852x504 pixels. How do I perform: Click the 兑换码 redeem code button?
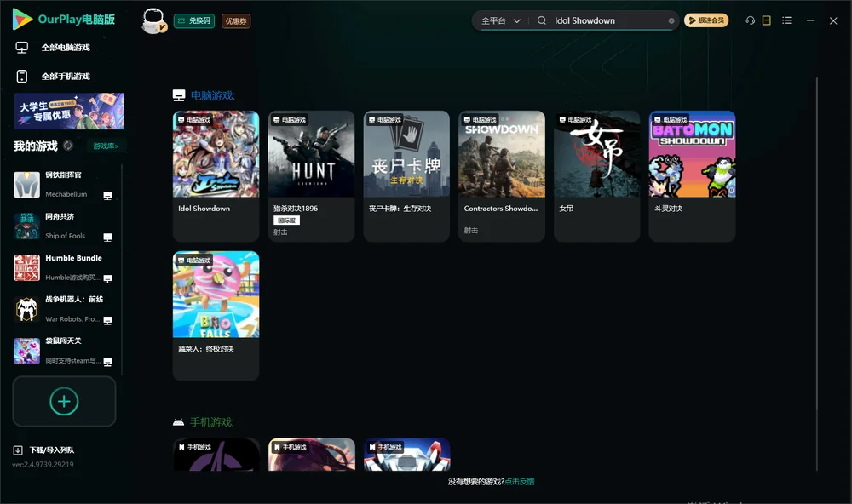click(194, 20)
